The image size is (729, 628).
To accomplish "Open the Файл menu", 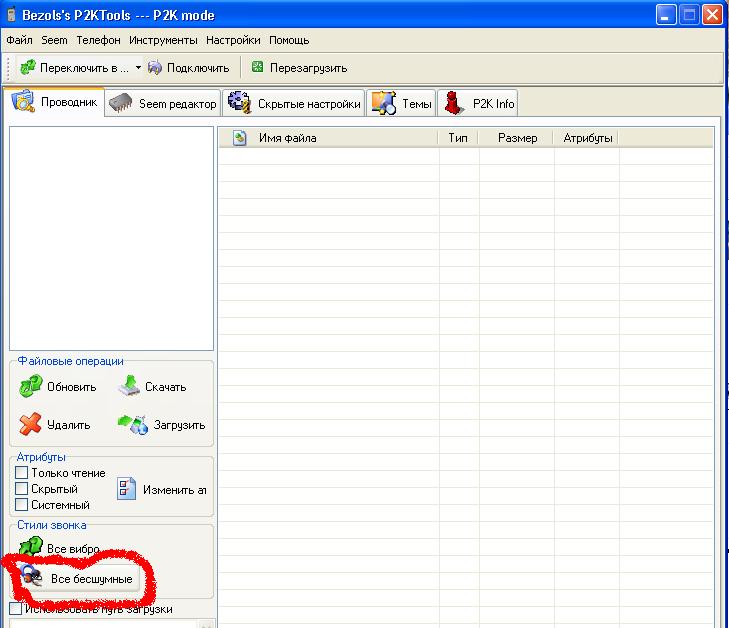I will [19, 40].
